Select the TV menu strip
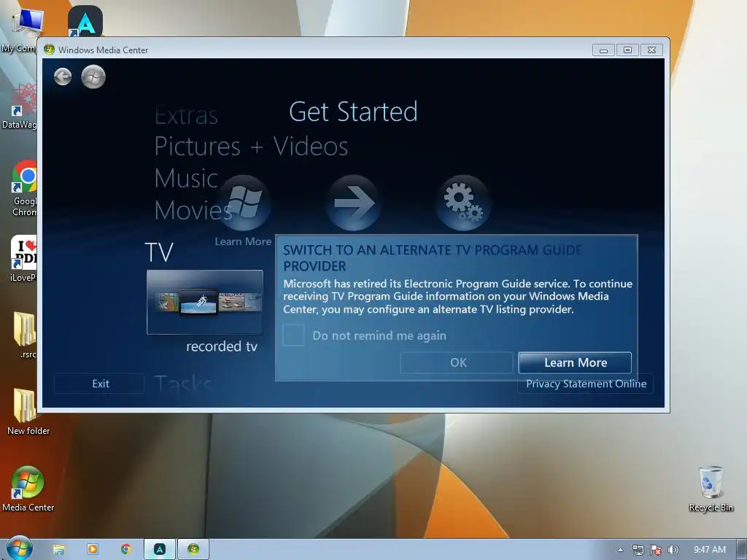Image resolution: width=747 pixels, height=560 pixels. click(159, 252)
